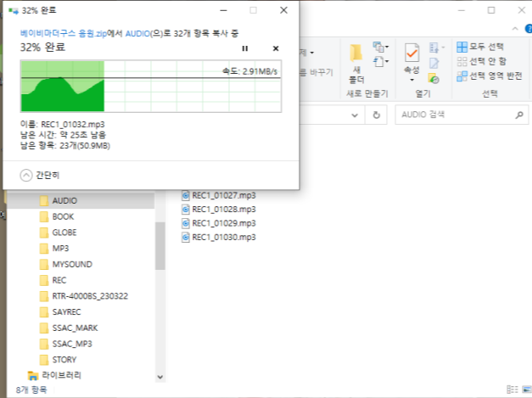Click the REC1_01029.mp3 file icon

point(185,223)
